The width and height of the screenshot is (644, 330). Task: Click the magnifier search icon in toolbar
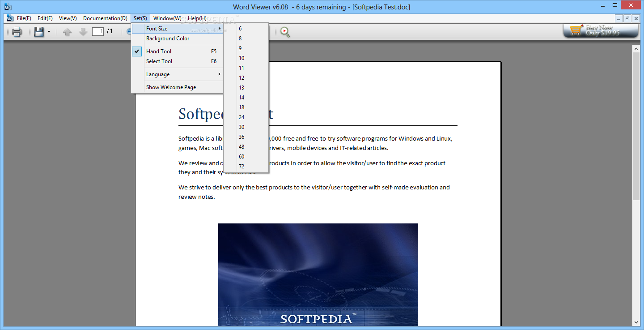coord(285,32)
